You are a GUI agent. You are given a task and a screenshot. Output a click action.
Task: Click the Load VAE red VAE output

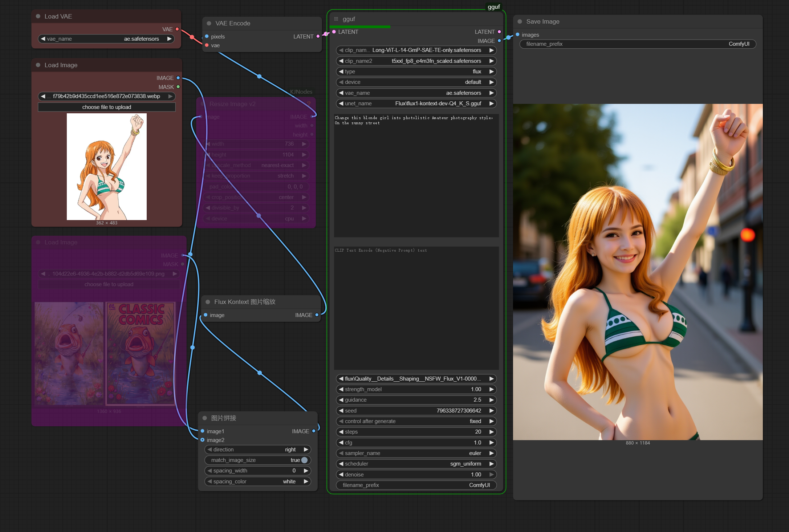click(177, 29)
